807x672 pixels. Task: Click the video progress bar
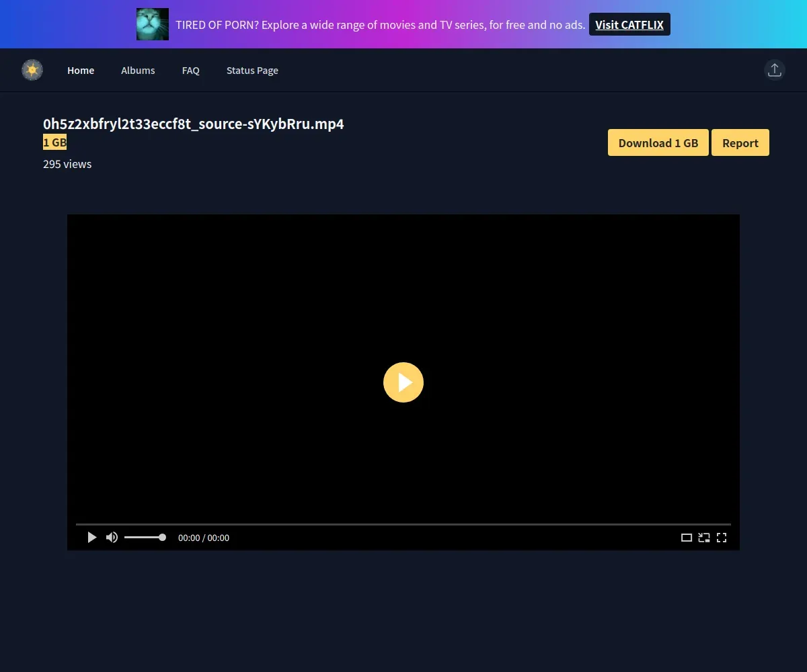pos(403,524)
